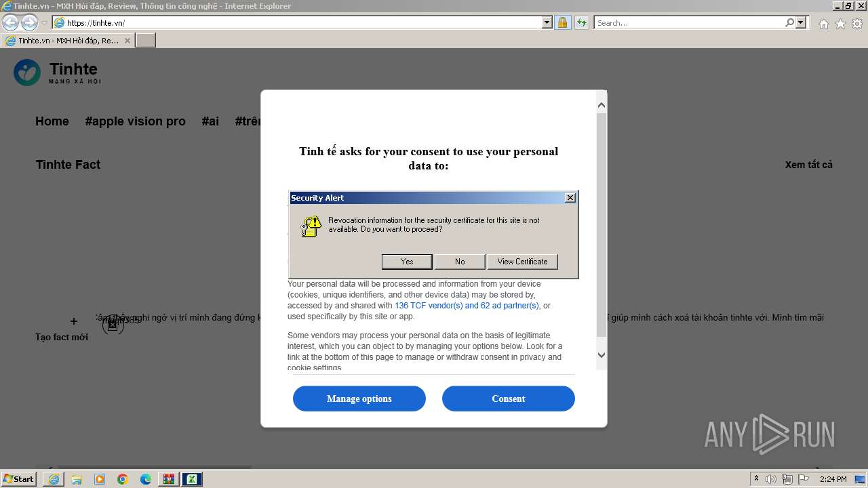Open the Start menu
868x488 pixels.
pos(18,479)
